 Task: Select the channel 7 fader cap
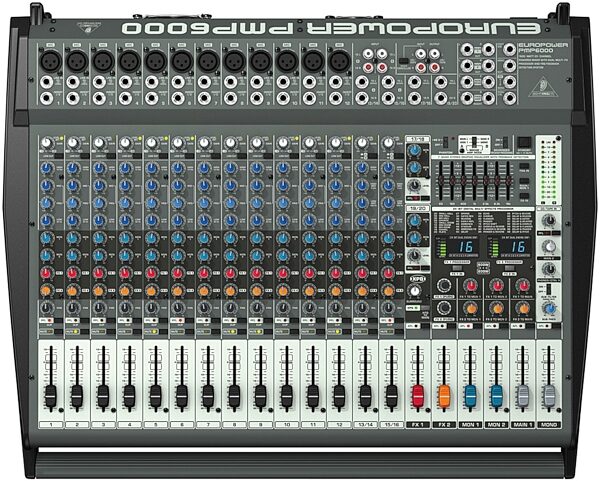208,398
